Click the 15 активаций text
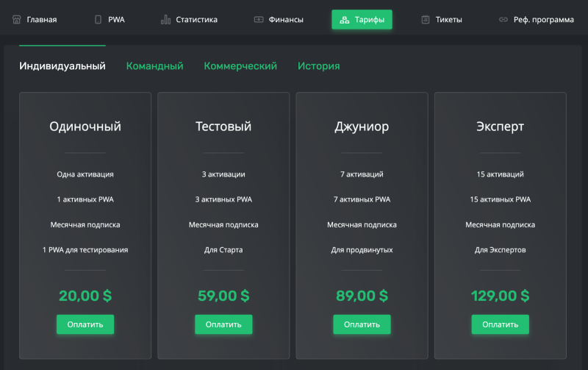Screen dimensions: 588x370 (x=501, y=174)
